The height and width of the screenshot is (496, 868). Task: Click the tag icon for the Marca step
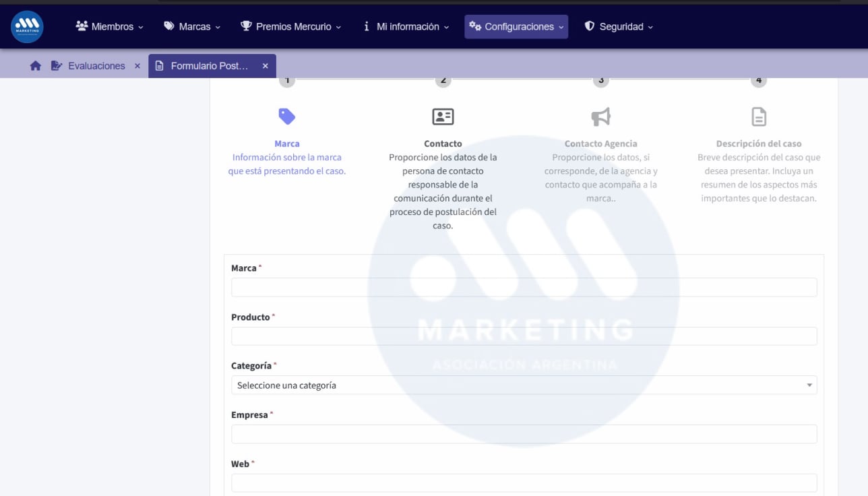(287, 115)
